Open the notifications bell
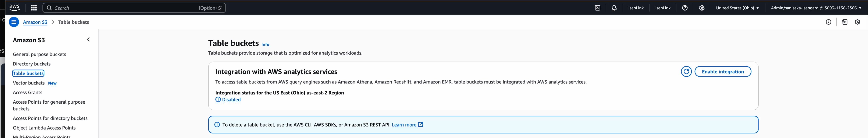This screenshot has width=868, height=138. pyautogui.click(x=614, y=8)
